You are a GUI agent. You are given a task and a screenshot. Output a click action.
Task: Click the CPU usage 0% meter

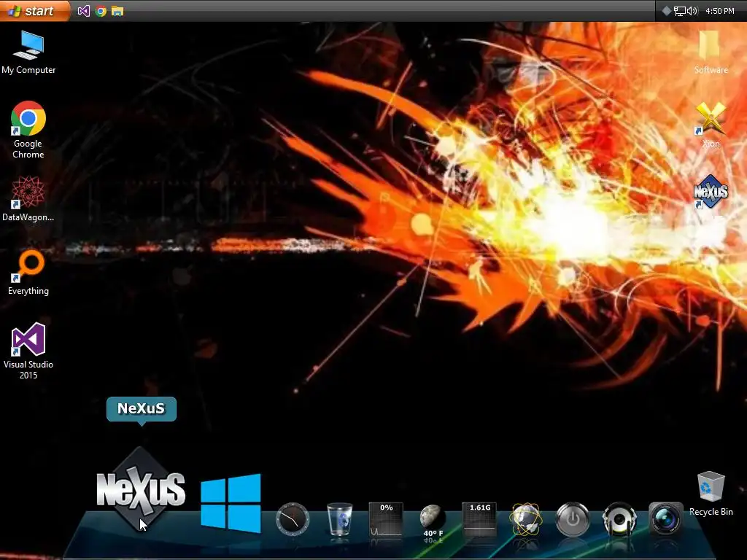tap(386, 519)
